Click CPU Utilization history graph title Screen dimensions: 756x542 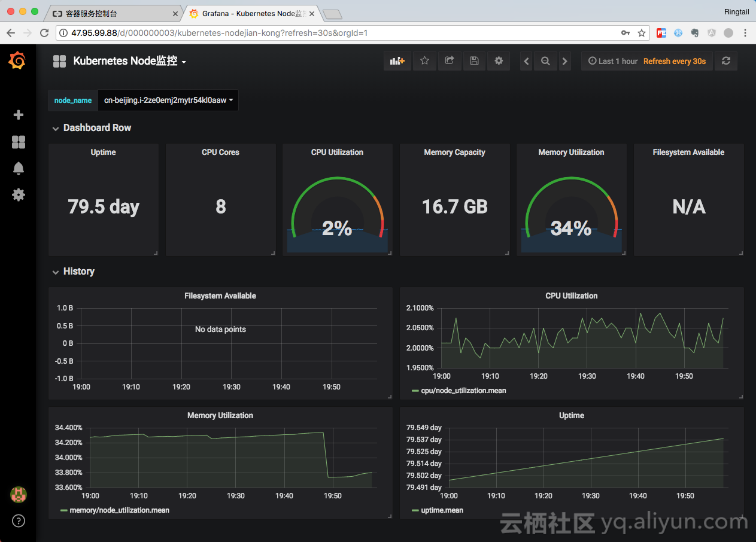coord(572,296)
